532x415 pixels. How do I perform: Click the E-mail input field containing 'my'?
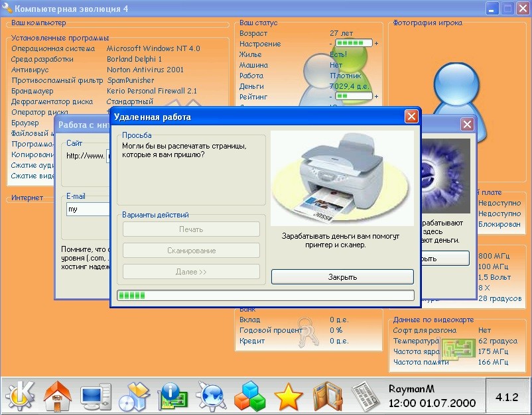click(88, 209)
